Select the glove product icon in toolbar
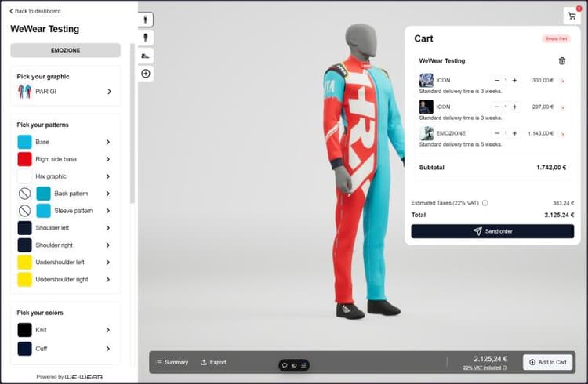This screenshot has width=588, height=384. (146, 38)
